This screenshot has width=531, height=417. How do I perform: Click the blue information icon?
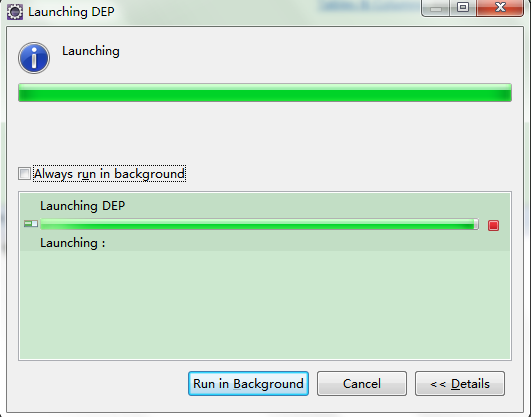[x=34, y=58]
